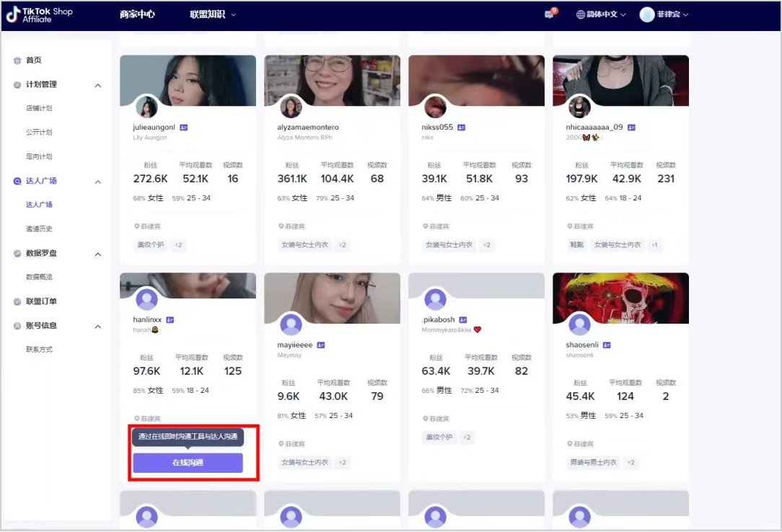Collapse the 数据罗盘 sidebar section
Screen dimensions: 782x532
[98, 254]
